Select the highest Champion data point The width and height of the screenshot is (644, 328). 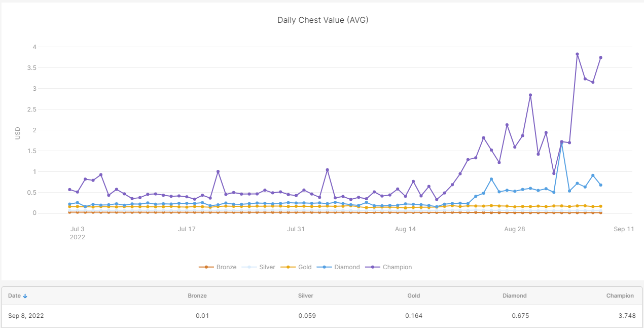pyautogui.click(x=577, y=54)
